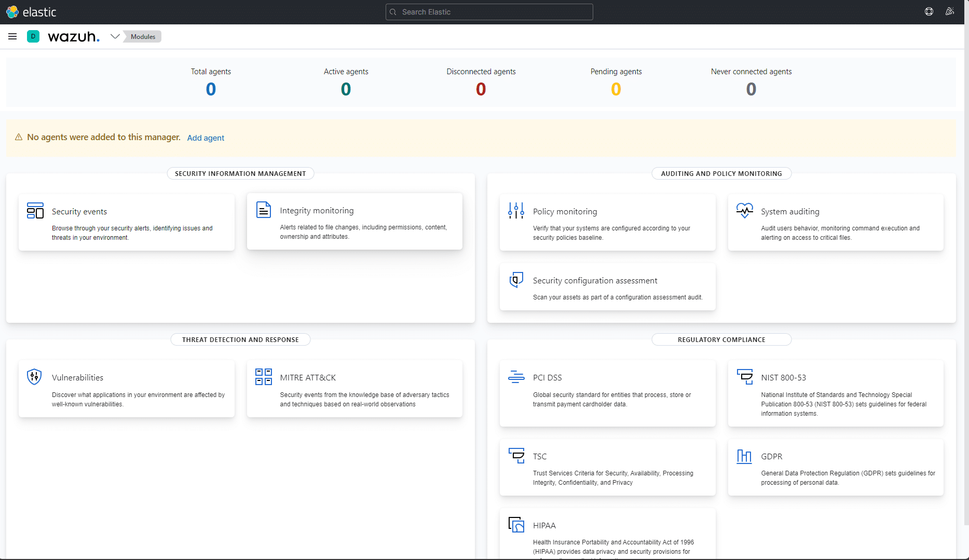The width and height of the screenshot is (969, 560).
Task: Click the MITRE ATT&CK grid icon
Action: [x=264, y=377]
